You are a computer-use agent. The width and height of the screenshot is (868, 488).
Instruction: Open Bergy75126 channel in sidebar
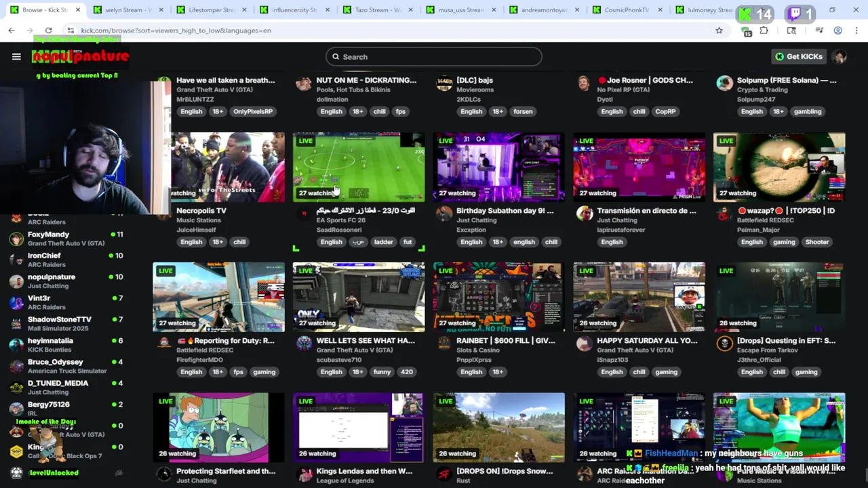coord(66,409)
